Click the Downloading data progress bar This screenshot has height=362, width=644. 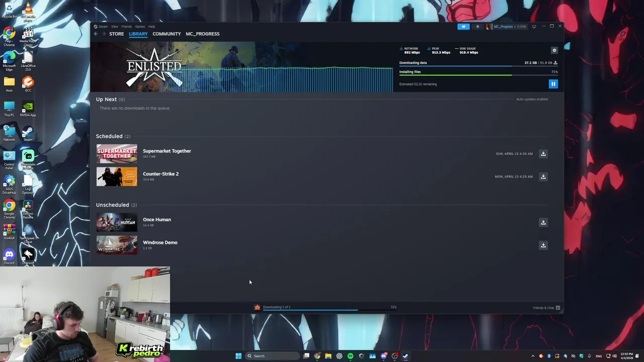pyautogui.click(x=478, y=66)
